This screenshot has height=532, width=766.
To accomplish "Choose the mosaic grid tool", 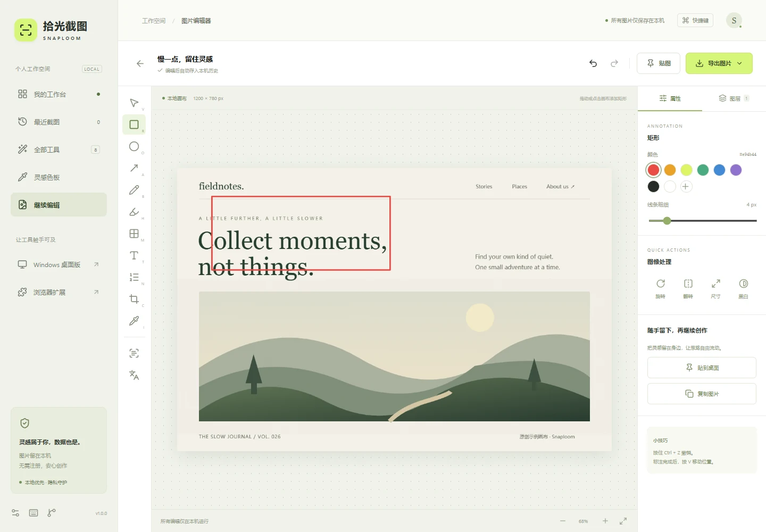I will click(134, 234).
